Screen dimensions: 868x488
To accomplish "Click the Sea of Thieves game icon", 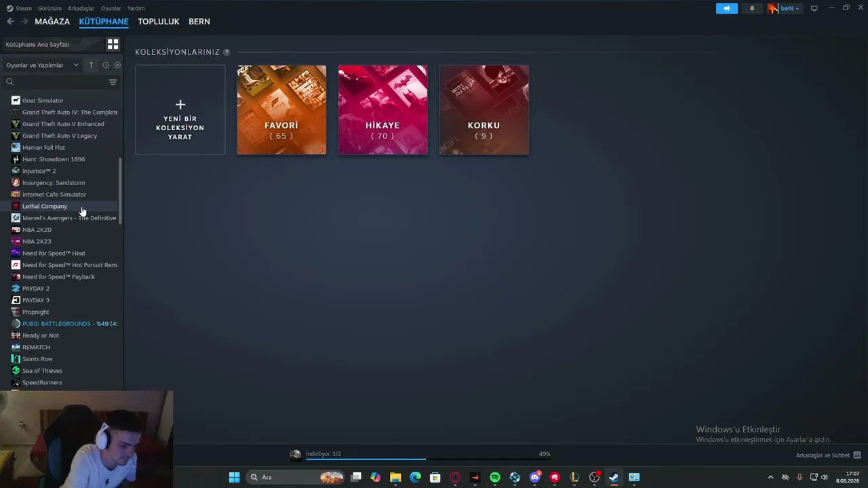I will coord(16,371).
